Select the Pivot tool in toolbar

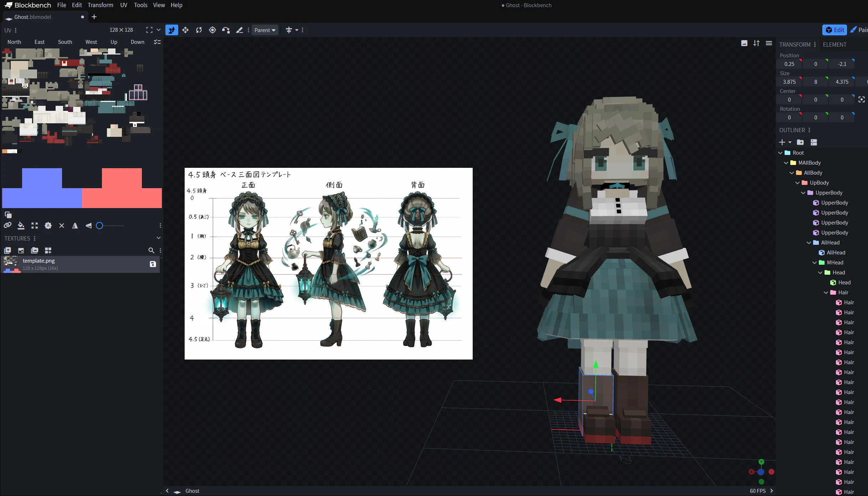click(x=212, y=30)
